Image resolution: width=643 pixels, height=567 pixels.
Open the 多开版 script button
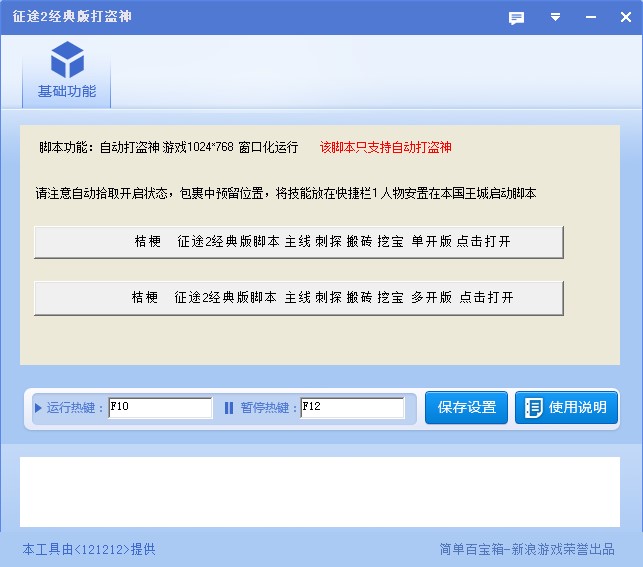tap(299, 298)
